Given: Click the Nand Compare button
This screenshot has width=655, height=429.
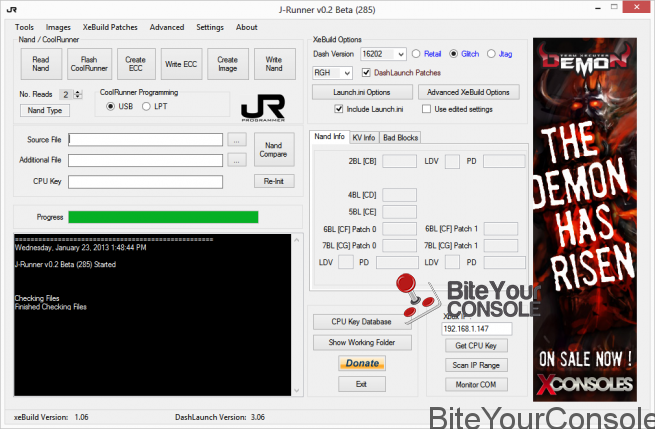Looking at the screenshot, I should coord(274,150).
